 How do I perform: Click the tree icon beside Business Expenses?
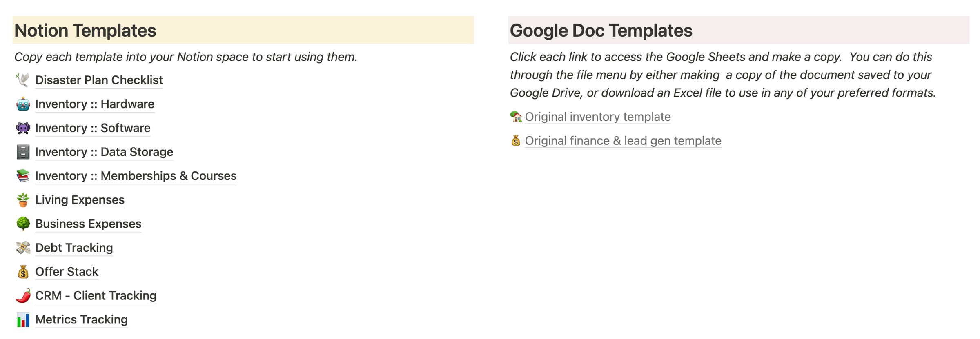coord(23,224)
